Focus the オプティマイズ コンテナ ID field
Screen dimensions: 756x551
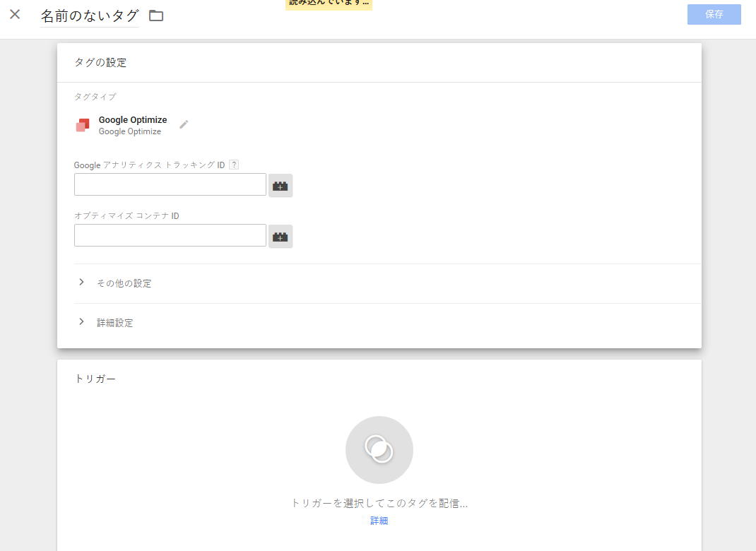[x=170, y=235]
